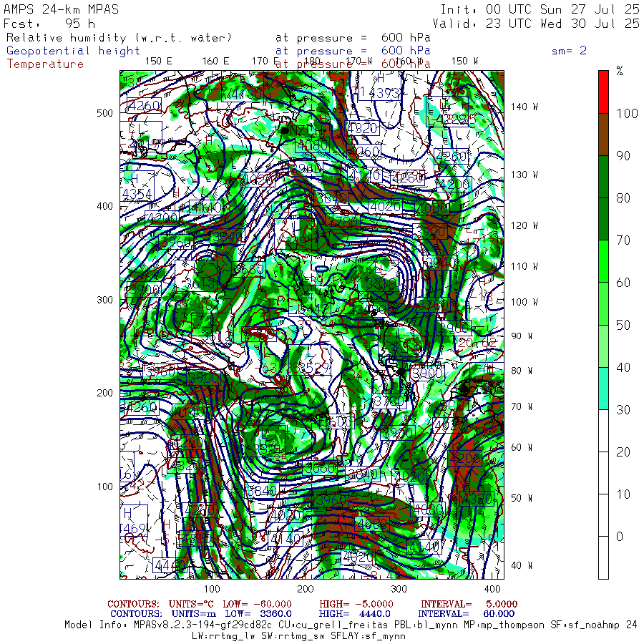
Task: Click the blue 'INTERVAL= 60.000' legend text
Action: click(x=466, y=614)
